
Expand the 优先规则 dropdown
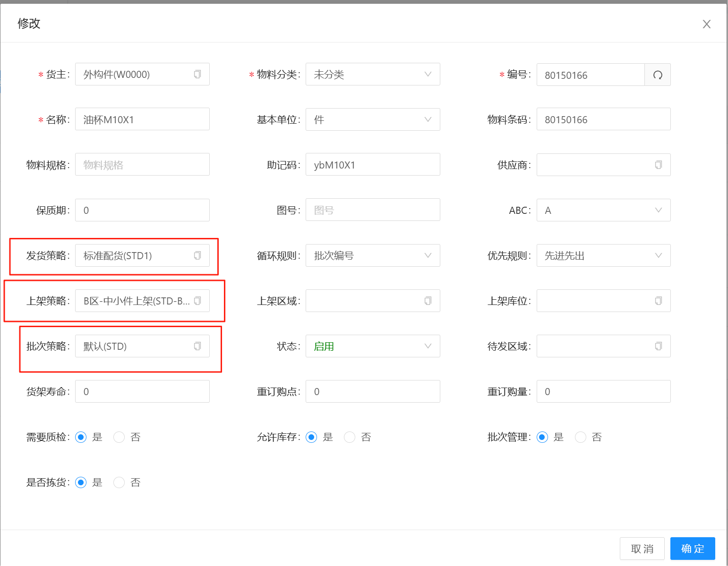pos(603,255)
